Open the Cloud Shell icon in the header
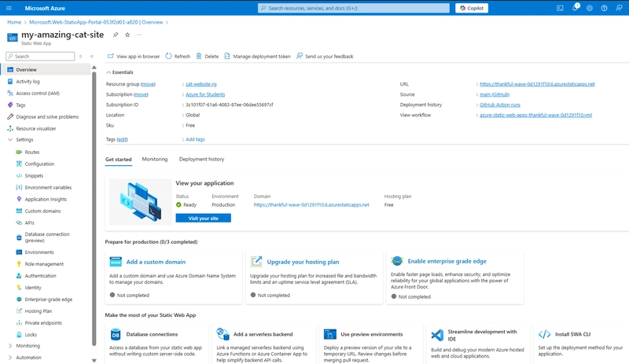Image resolution: width=629 pixels, height=364 pixels. click(x=560, y=8)
